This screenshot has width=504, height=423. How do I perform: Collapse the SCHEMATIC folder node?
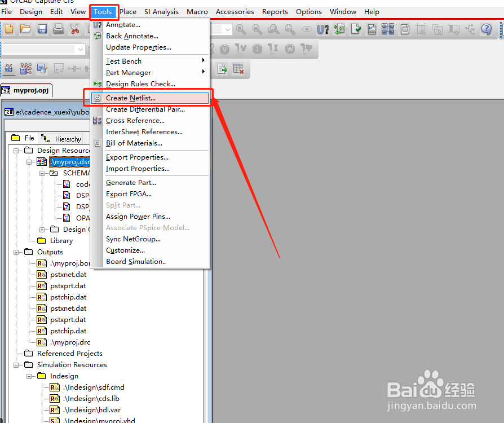click(42, 173)
